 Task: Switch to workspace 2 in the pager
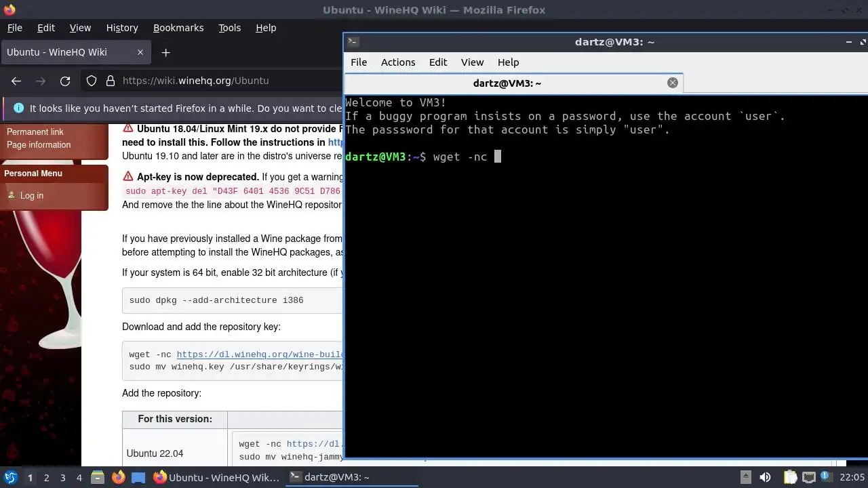(46, 478)
